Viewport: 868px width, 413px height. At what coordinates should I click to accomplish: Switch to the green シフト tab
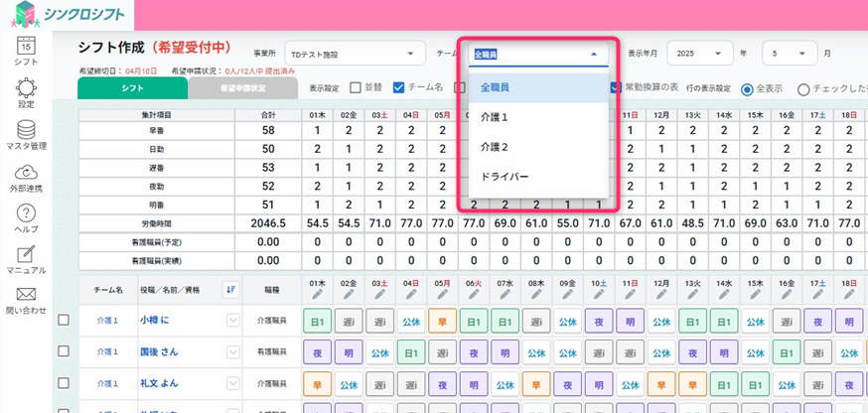tap(132, 88)
